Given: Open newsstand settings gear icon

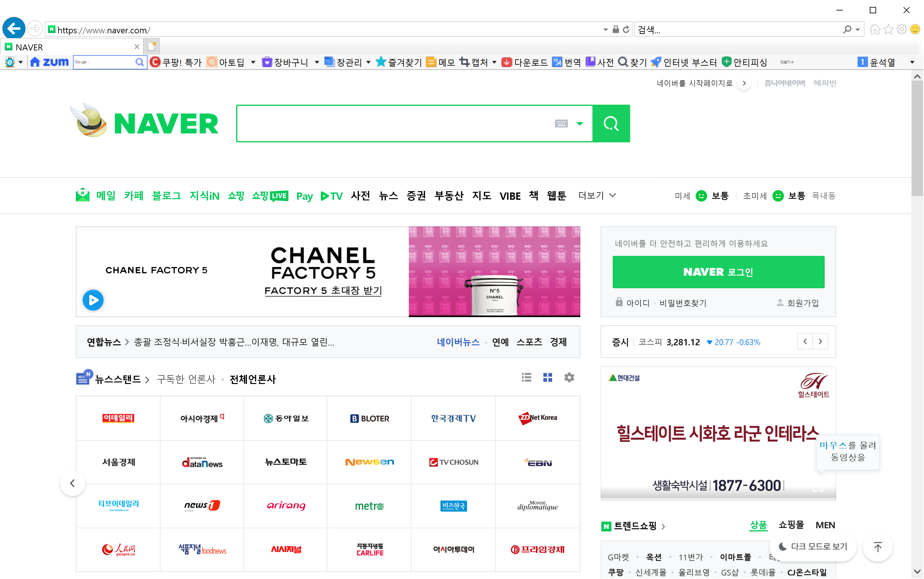Looking at the screenshot, I should click(x=569, y=378).
